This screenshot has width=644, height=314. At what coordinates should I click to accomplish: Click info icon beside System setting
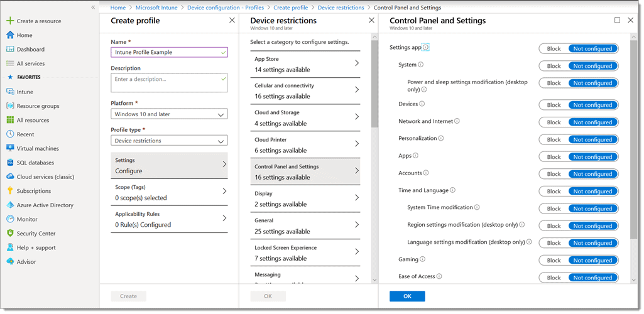coord(420,65)
